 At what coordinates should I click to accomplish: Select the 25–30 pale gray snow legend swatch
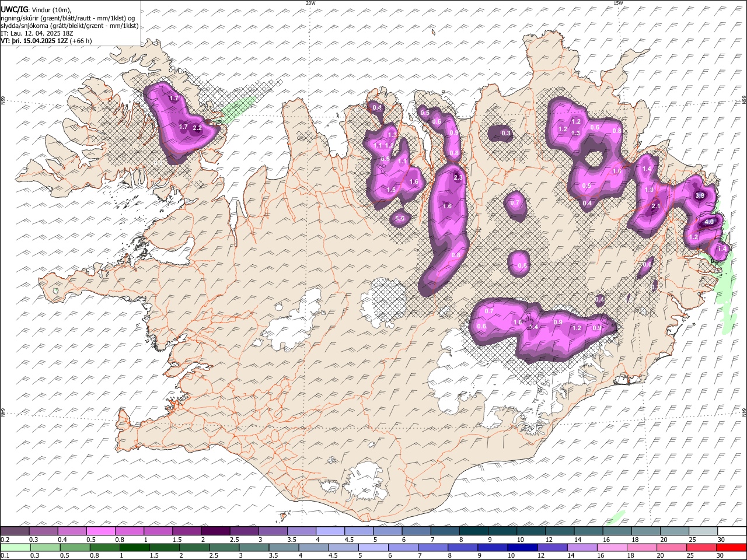click(703, 531)
